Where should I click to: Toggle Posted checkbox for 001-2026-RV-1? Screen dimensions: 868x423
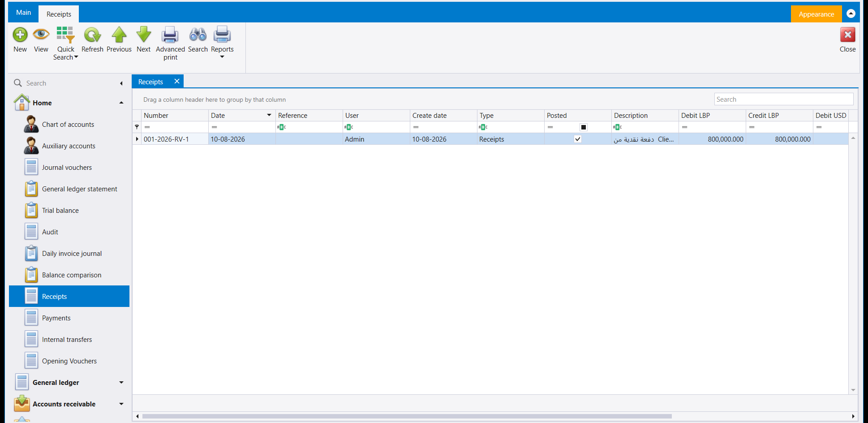[578, 139]
